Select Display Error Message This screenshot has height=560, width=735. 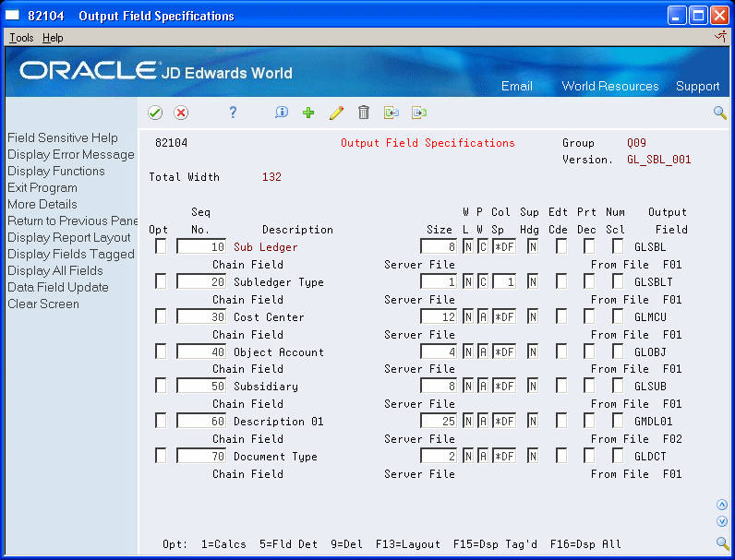[71, 154]
